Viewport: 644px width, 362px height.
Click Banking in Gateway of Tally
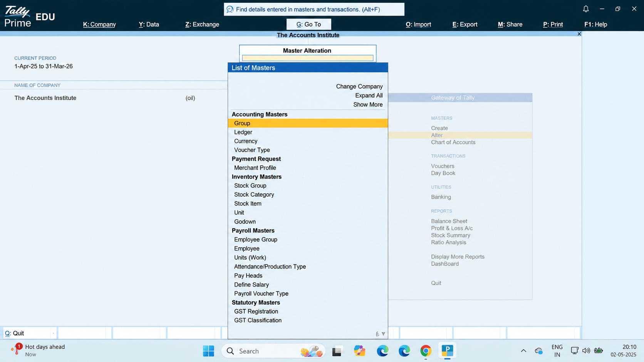(x=441, y=197)
